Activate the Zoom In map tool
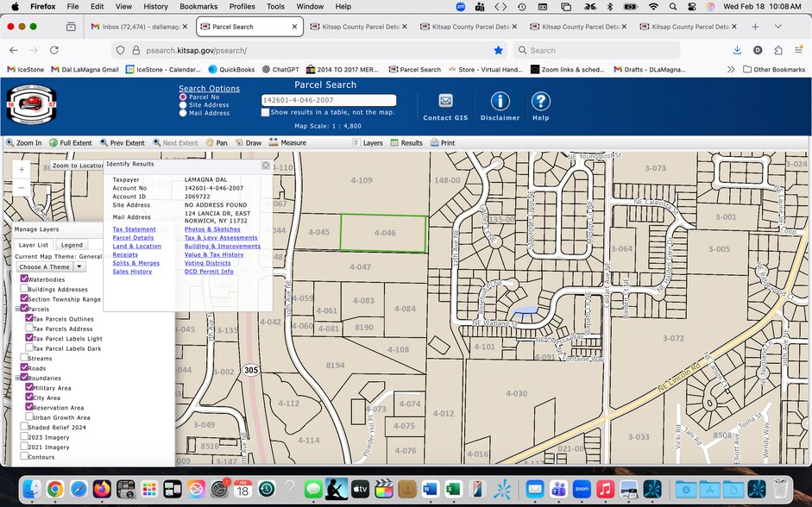This screenshot has height=507, width=812. point(23,142)
